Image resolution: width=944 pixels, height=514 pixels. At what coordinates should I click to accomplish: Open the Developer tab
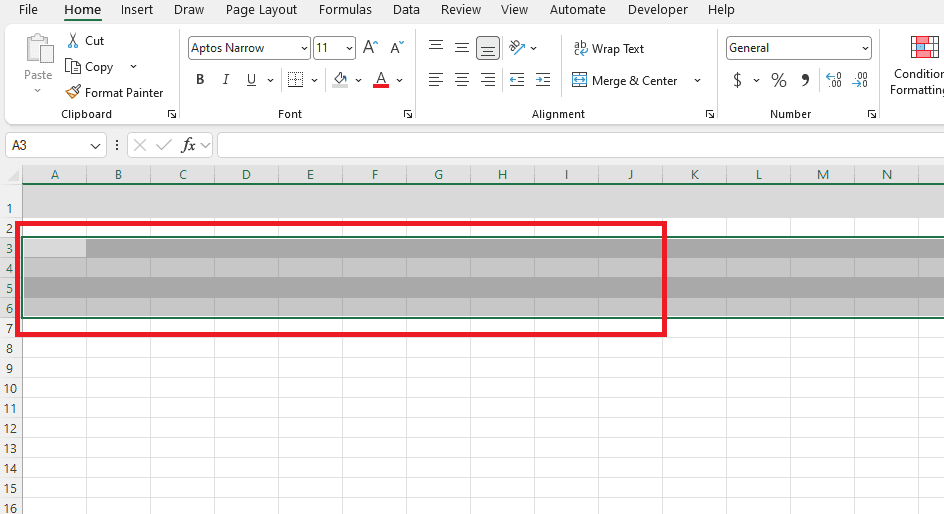coord(657,10)
